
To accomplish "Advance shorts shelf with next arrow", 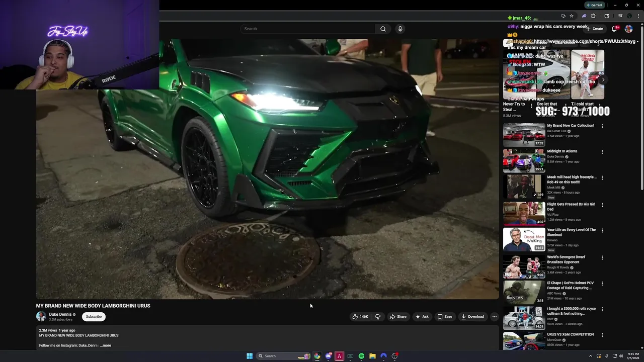I will tap(603, 79).
